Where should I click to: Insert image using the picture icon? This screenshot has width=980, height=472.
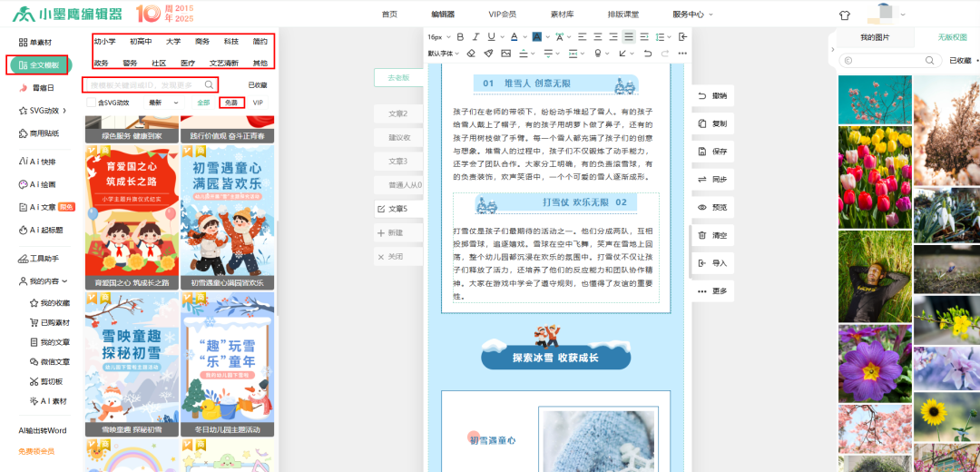pyautogui.click(x=505, y=54)
